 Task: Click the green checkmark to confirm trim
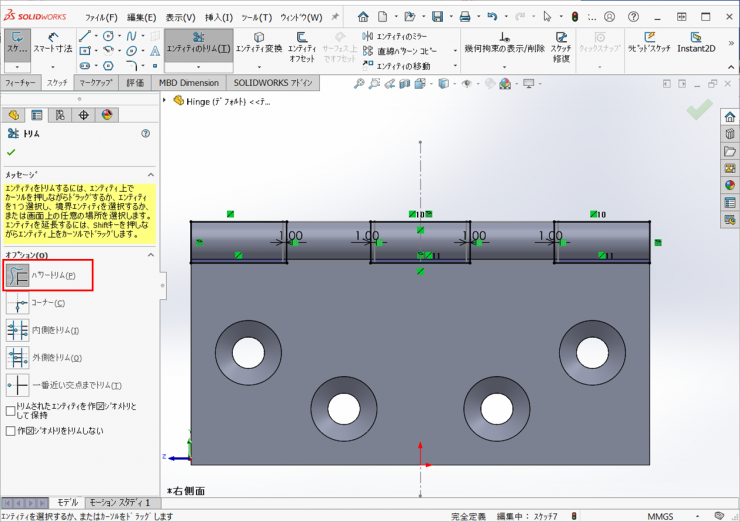pos(11,152)
